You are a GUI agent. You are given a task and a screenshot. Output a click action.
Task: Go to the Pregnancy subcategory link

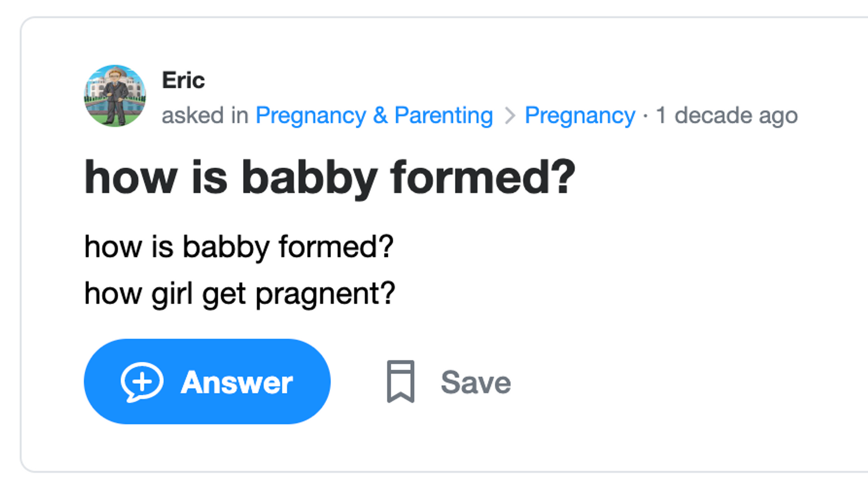(x=579, y=115)
